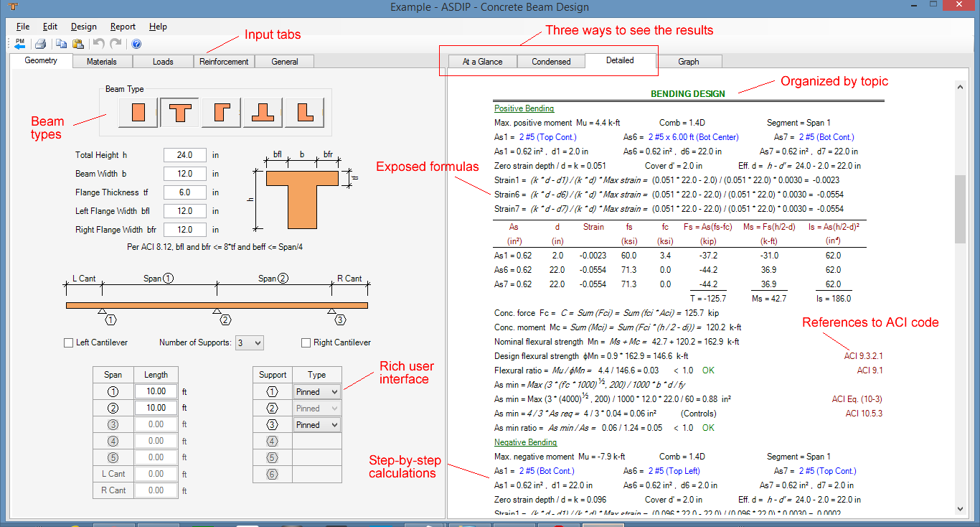
Task: Open the File menu
Action: click(23, 27)
